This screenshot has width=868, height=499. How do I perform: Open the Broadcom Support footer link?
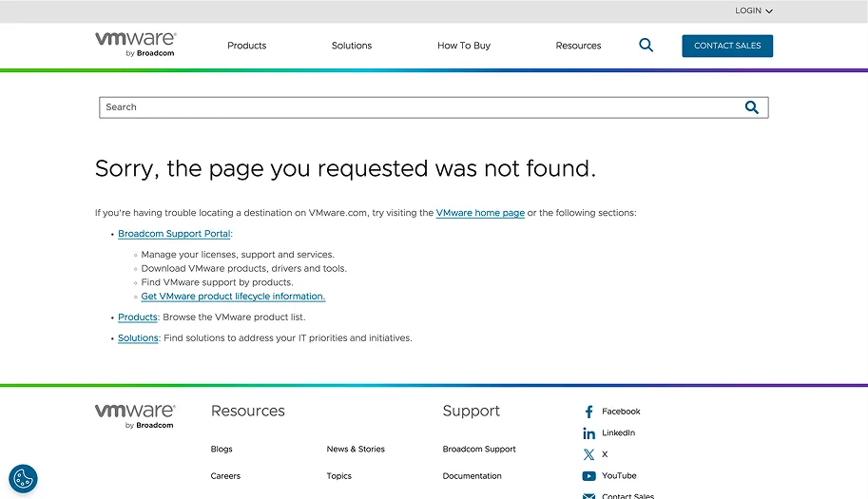(479, 450)
